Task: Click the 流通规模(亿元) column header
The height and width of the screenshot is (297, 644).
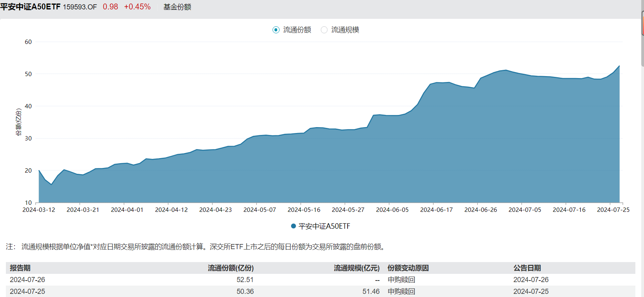Action: 357,268
